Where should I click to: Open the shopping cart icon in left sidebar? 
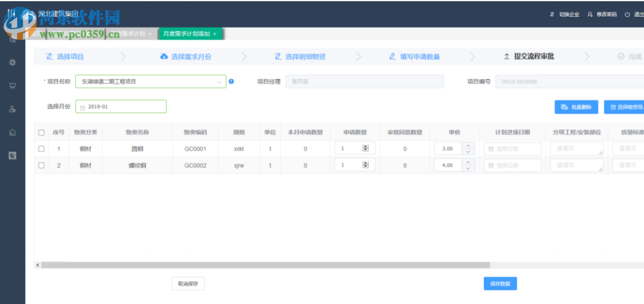coord(13,86)
